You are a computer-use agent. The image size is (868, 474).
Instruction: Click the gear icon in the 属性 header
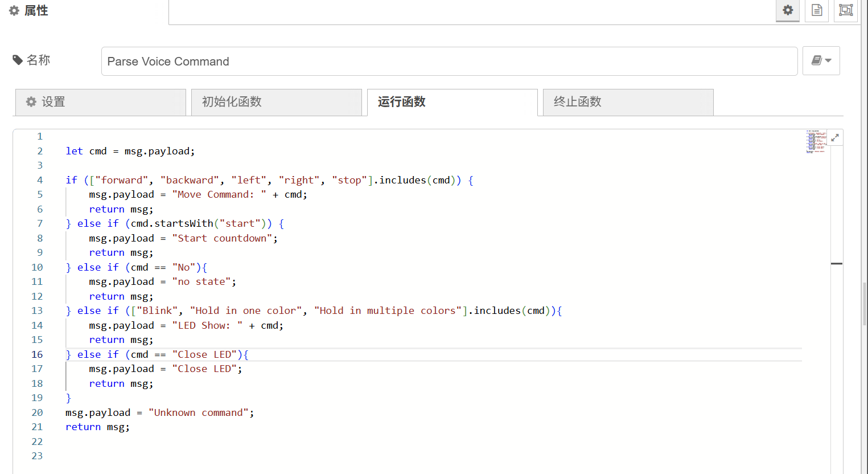(x=14, y=10)
